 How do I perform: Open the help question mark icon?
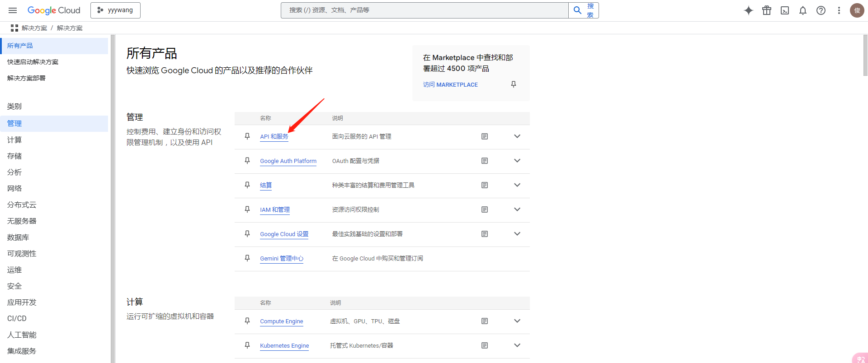(821, 10)
